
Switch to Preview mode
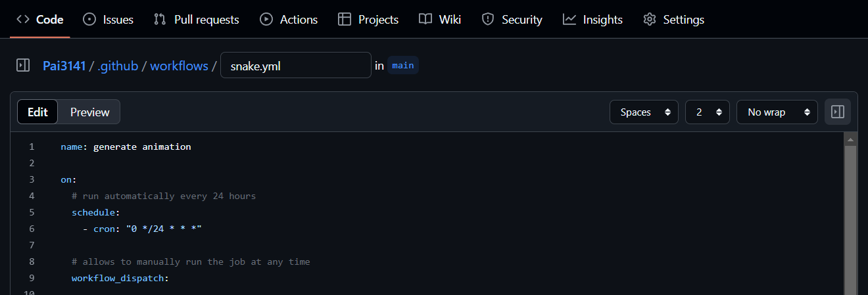pos(89,112)
